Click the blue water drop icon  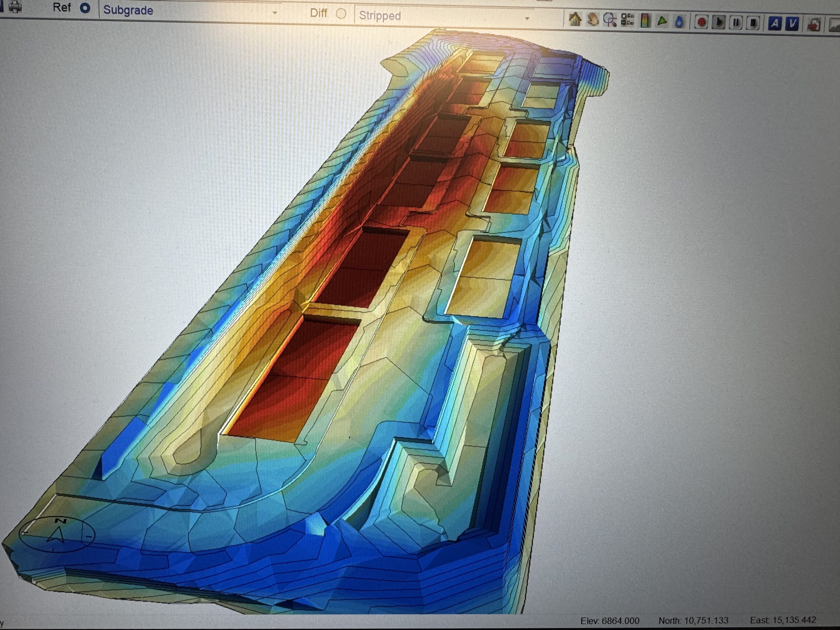coord(679,22)
